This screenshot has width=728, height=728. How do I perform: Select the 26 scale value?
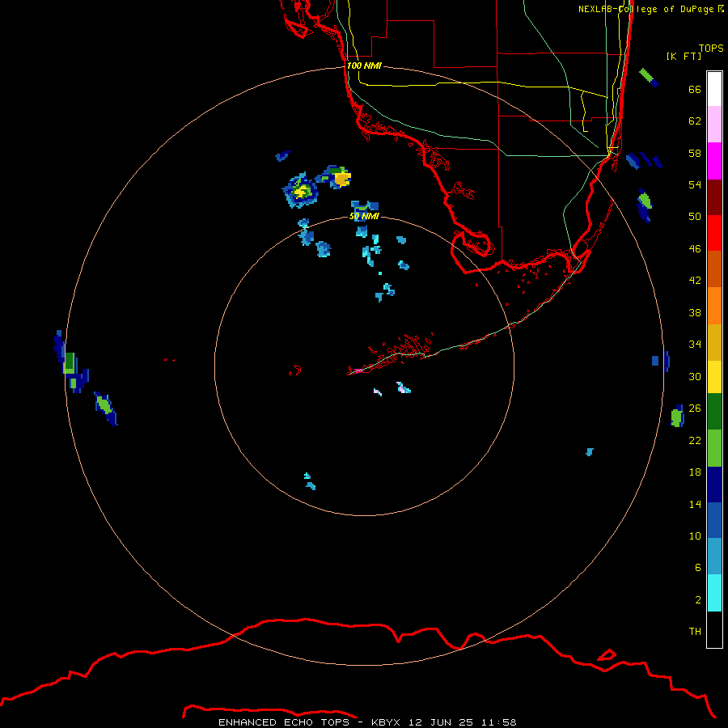(x=695, y=408)
